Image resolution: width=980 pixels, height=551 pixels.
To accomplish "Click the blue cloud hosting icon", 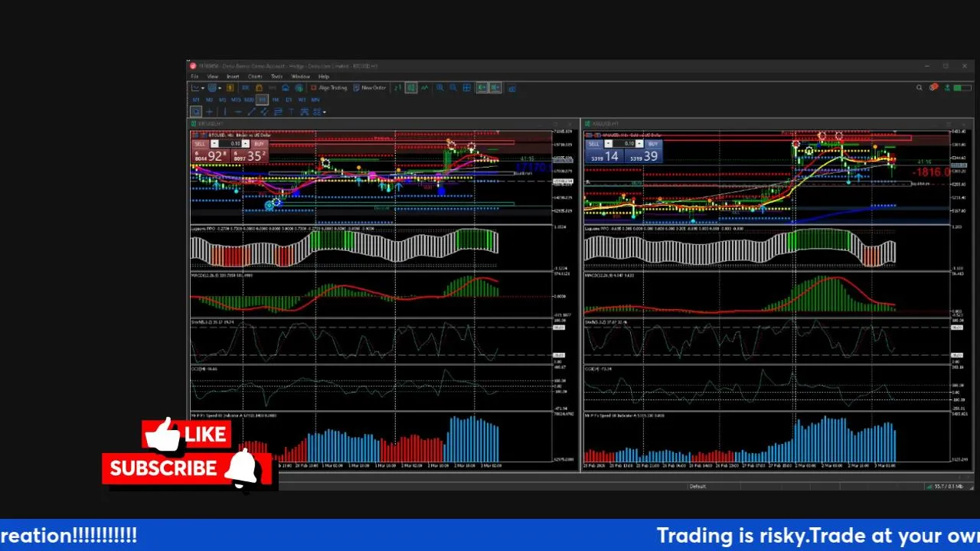I will (286, 88).
